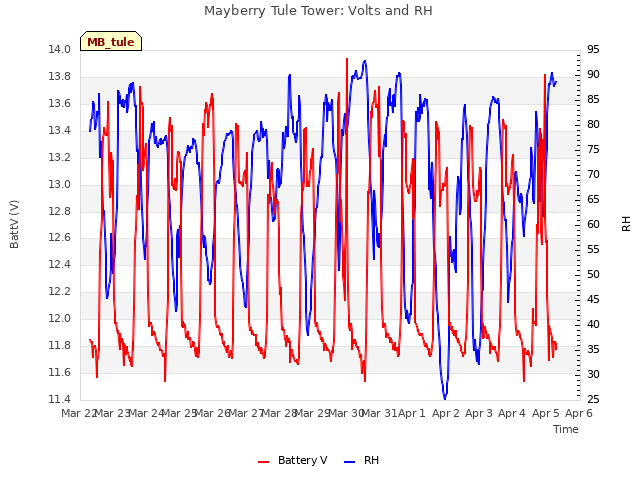Image resolution: width=640 pixels, height=480 pixels.
Task: Click the blue RH minimum dip near Apr 2
Action: [445, 397]
